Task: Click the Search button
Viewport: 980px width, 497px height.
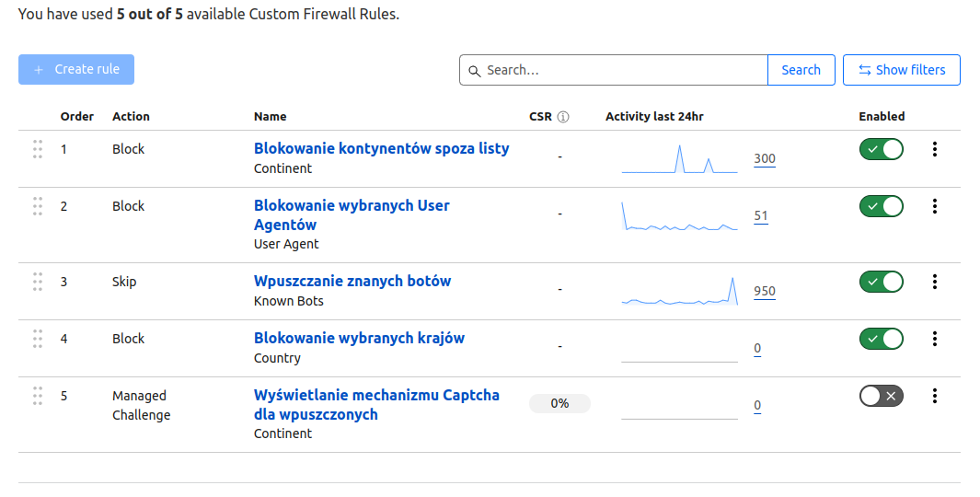Action: pos(801,70)
